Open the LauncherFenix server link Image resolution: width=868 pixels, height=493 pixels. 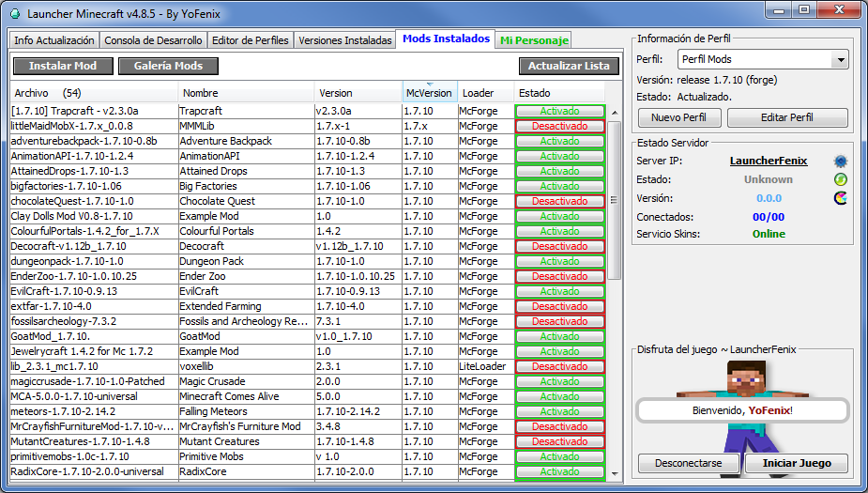769,162
